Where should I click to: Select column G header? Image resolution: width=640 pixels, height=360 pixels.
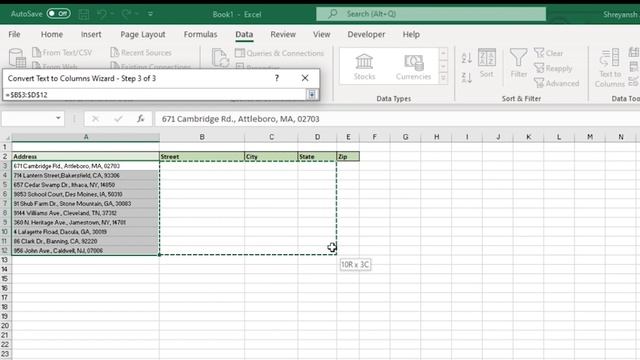(405, 137)
